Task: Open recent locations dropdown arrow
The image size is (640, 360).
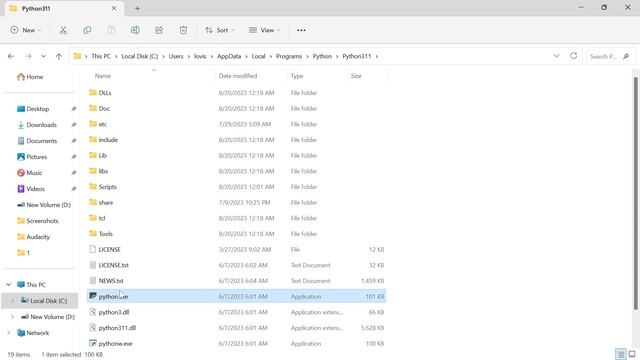Action: pos(43,56)
